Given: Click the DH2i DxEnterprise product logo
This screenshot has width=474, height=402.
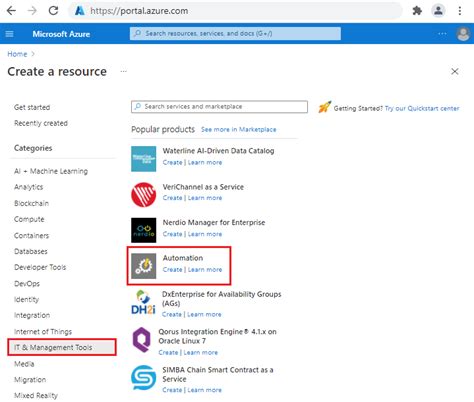Looking at the screenshot, I should pyautogui.click(x=143, y=303).
